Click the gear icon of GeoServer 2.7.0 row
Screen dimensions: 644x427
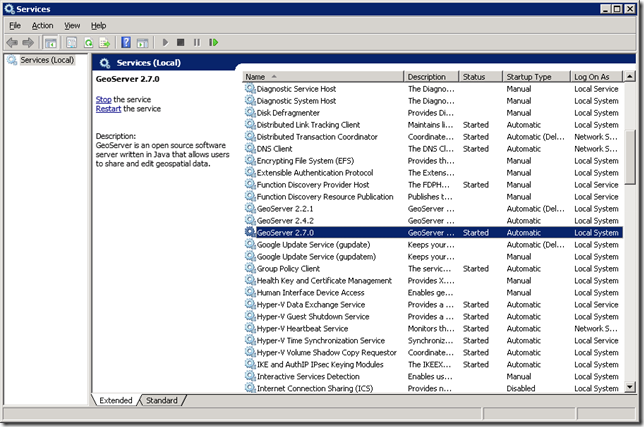pyautogui.click(x=250, y=232)
